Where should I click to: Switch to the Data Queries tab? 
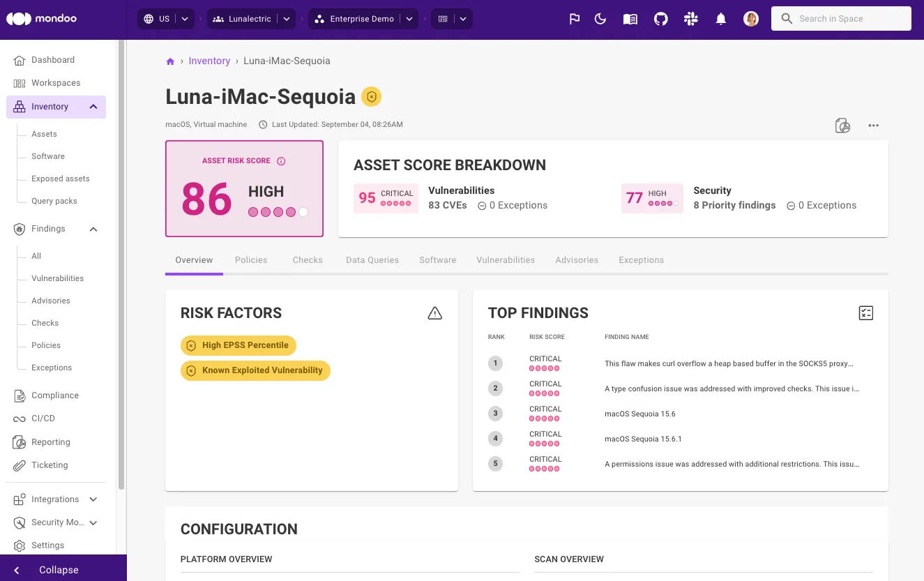tap(372, 260)
